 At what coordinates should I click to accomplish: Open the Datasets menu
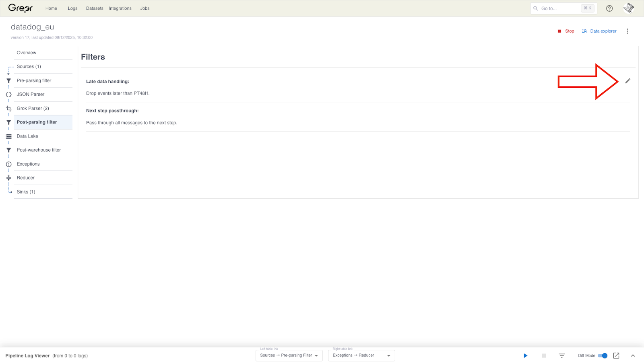95,8
